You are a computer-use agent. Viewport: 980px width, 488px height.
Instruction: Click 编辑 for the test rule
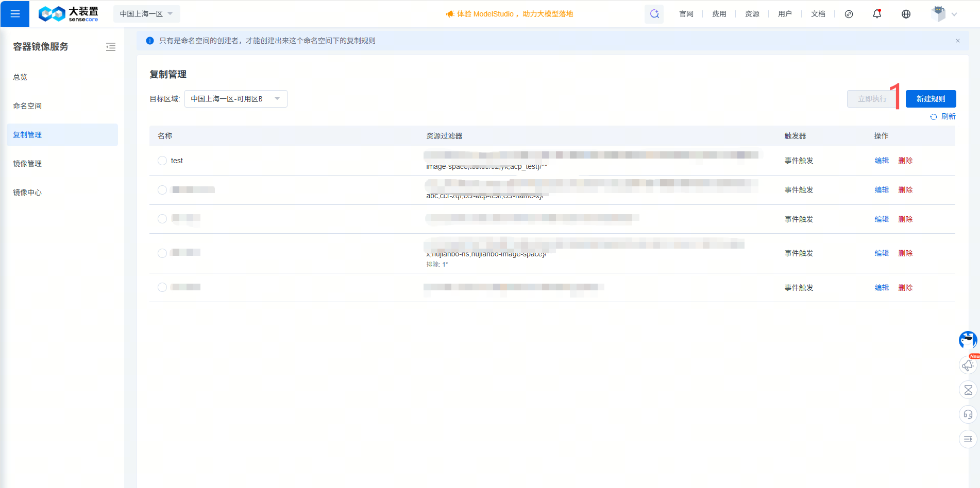click(x=882, y=161)
